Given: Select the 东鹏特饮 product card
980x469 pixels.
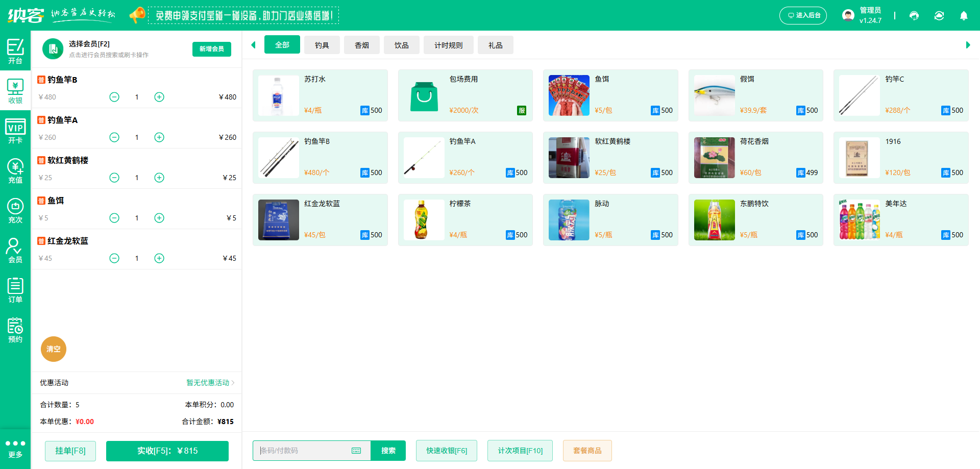Looking at the screenshot, I should pyautogui.click(x=756, y=220).
